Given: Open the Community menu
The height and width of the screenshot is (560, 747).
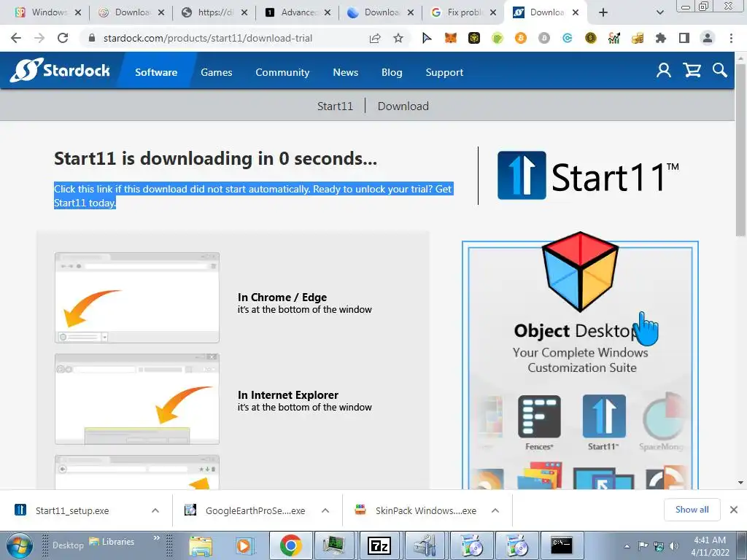Looking at the screenshot, I should point(282,72).
